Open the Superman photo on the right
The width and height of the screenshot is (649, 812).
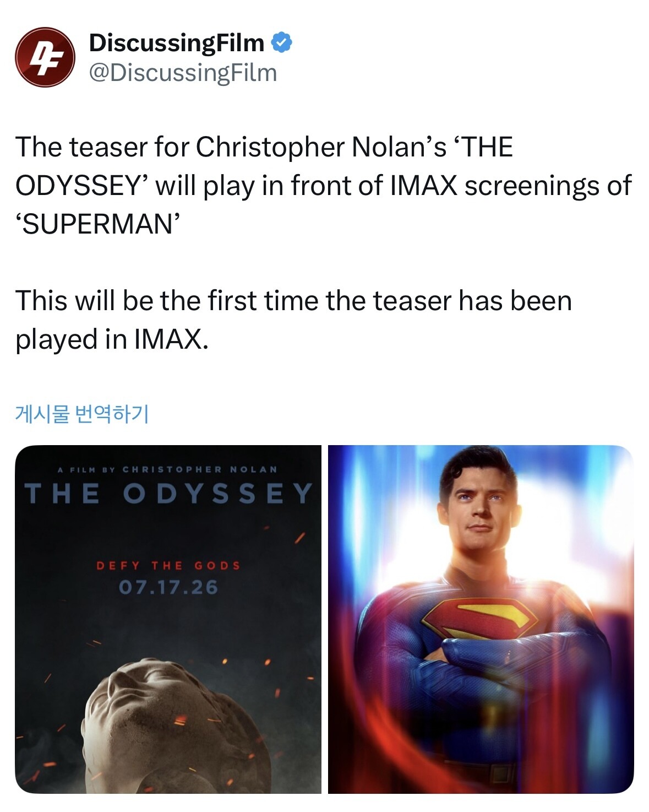pyautogui.click(x=481, y=619)
